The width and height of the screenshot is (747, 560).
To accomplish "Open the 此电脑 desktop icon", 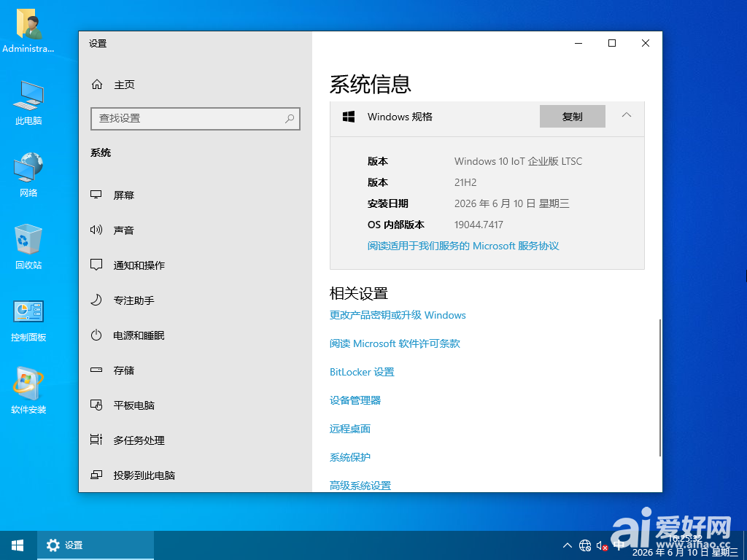I will pos(28,102).
